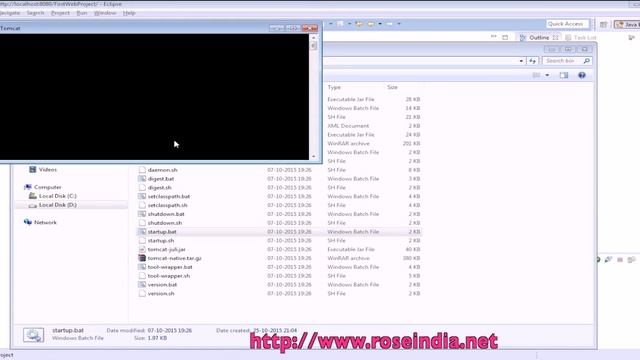The image size is (640, 360).
Task: Select the daemon.sh file
Action: tap(162, 170)
